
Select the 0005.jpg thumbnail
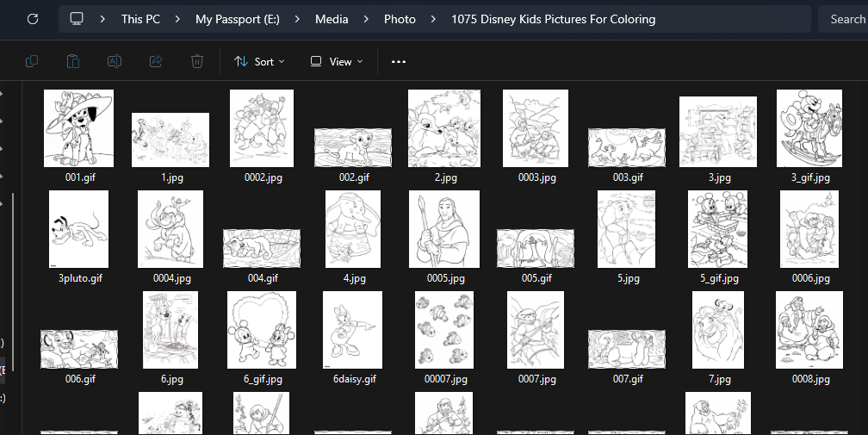click(445, 229)
